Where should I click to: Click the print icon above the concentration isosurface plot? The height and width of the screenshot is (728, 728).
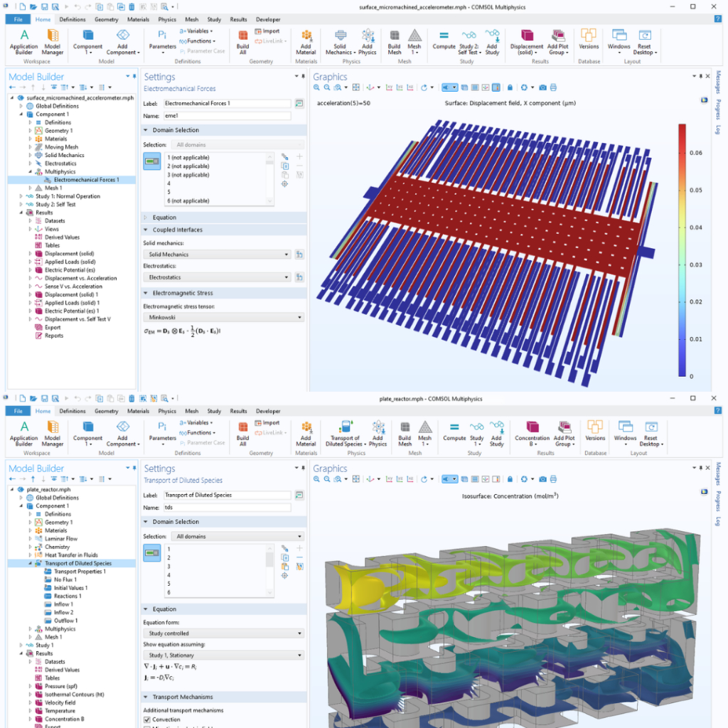pyautogui.click(x=553, y=479)
